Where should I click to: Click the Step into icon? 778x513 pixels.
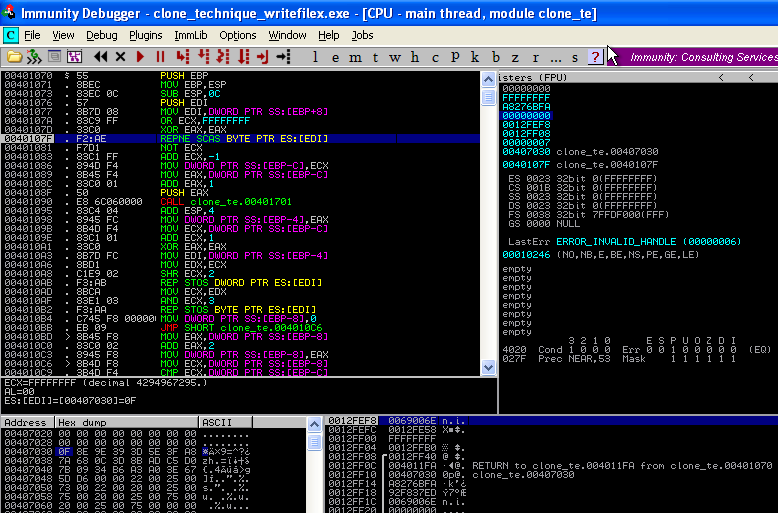(183, 57)
